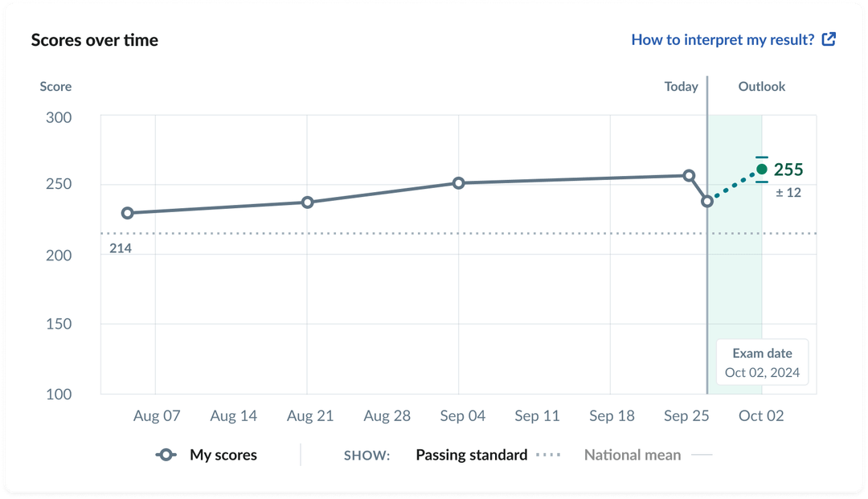Select the My scores legend marker icon
Image resolution: width=868 pixels, height=499 pixels.
(166, 455)
